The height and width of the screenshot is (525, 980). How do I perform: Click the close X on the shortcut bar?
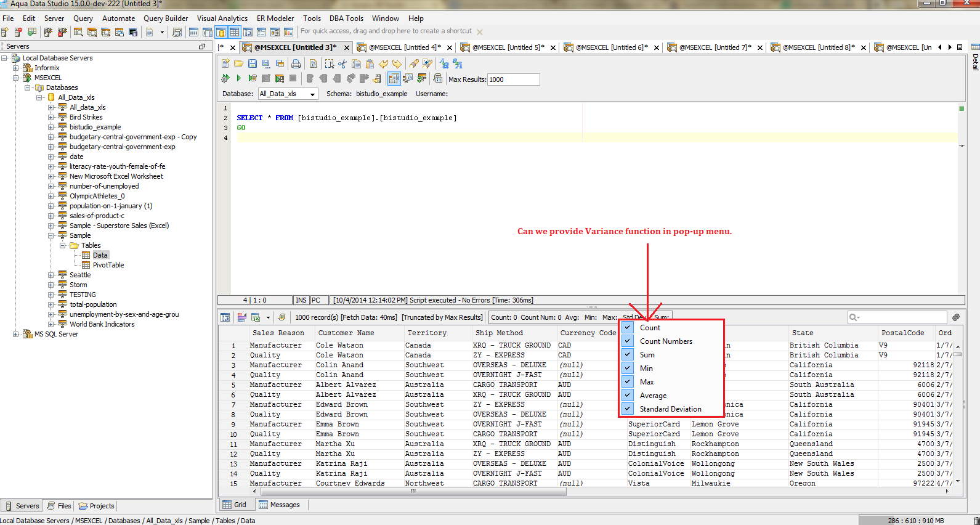[480, 32]
